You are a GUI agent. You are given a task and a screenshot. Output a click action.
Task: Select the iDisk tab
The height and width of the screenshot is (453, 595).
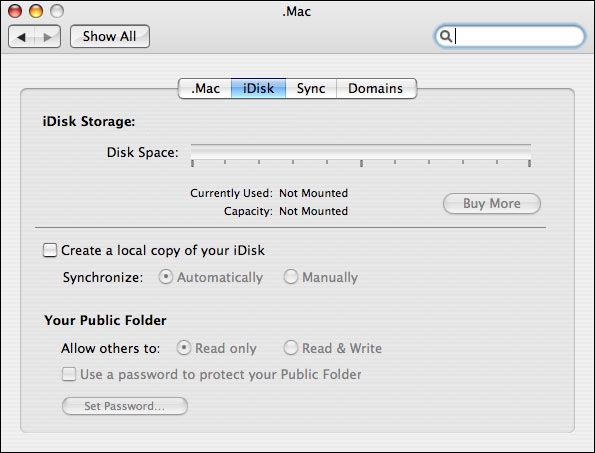tap(258, 88)
